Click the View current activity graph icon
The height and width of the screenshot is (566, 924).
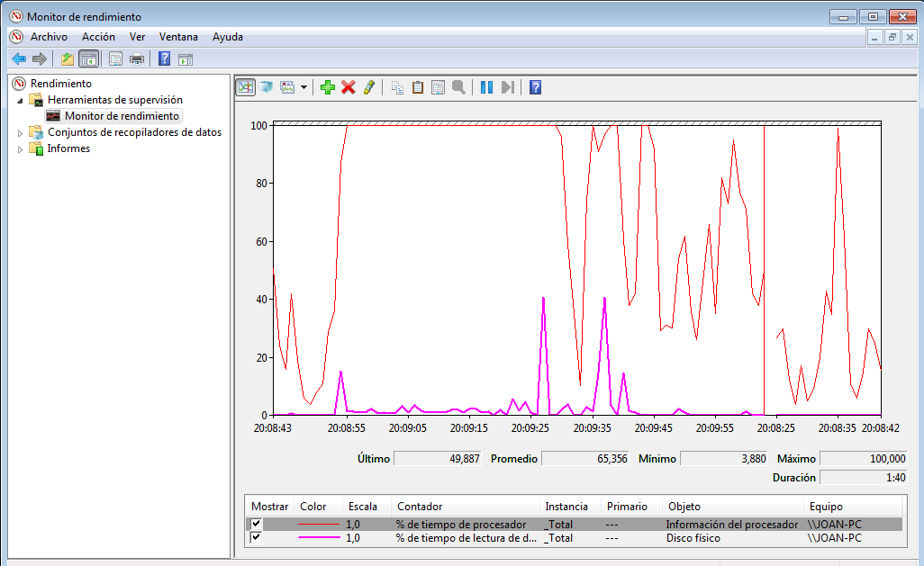point(245,87)
